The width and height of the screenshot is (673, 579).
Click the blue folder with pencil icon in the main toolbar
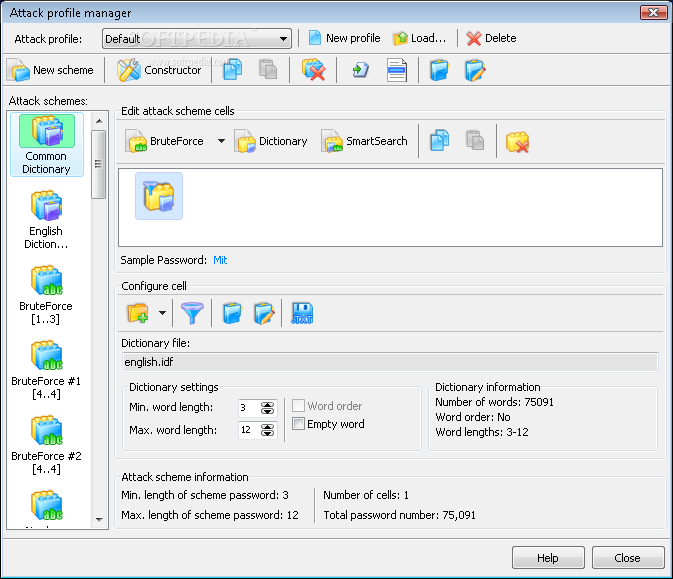(x=475, y=70)
